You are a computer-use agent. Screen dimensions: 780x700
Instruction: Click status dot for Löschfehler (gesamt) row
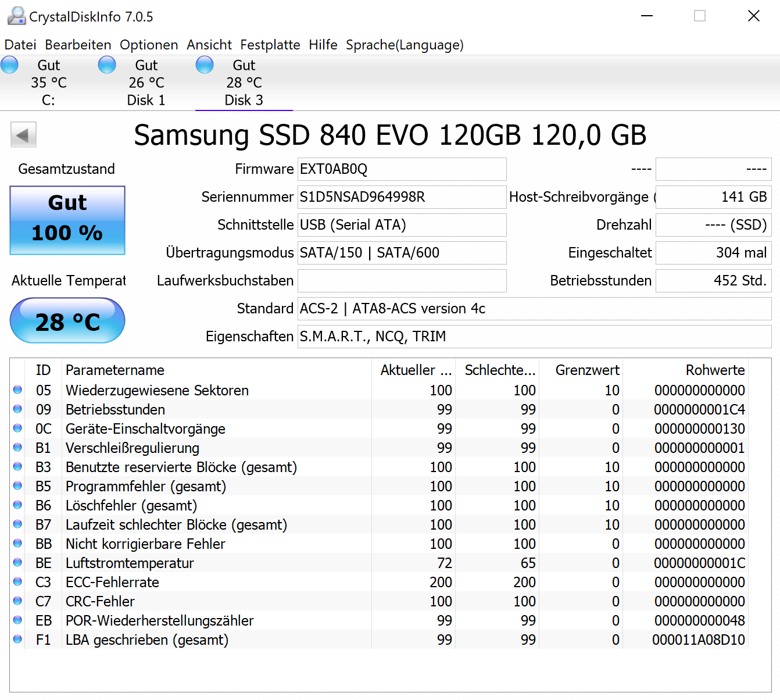pos(17,505)
